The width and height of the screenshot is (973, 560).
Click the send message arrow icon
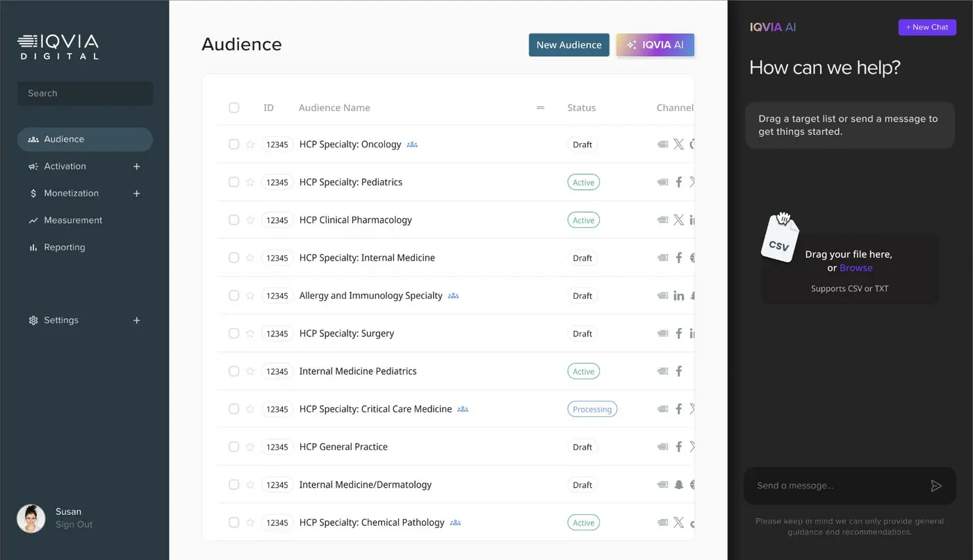point(935,486)
